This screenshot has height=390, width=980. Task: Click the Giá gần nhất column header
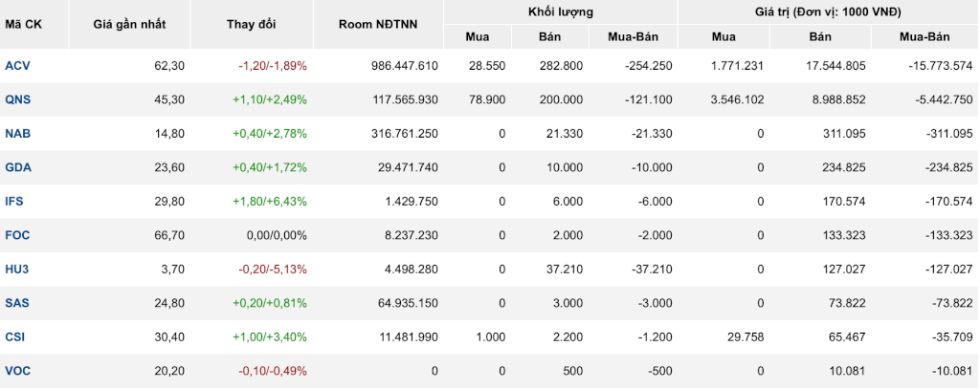(129, 24)
